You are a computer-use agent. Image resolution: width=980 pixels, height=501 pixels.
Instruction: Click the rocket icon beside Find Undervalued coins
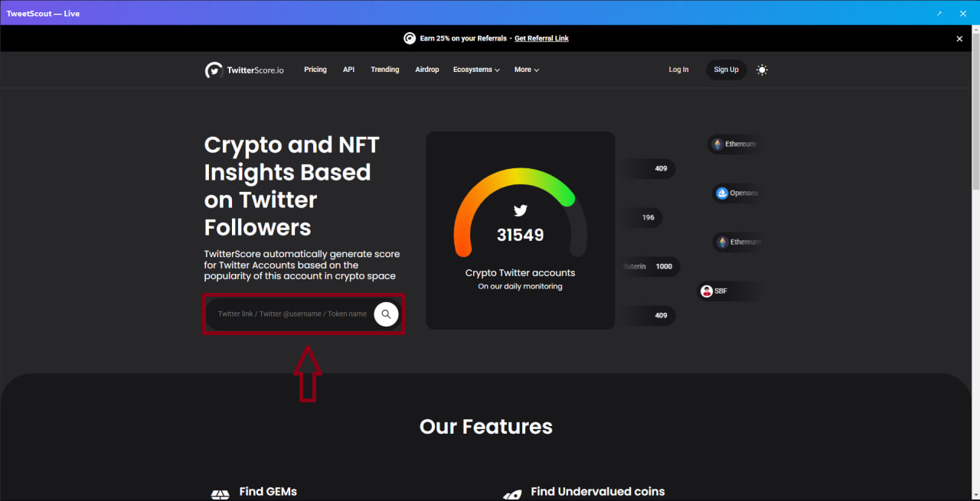(514, 493)
